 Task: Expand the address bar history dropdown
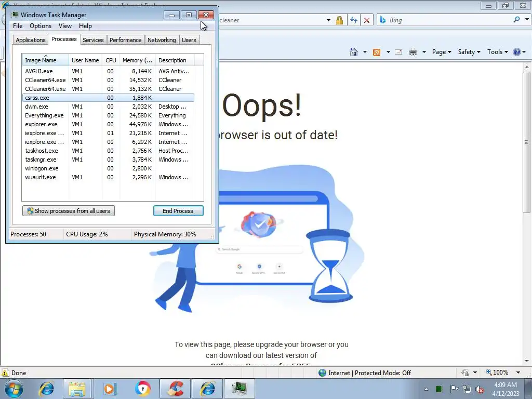(328, 20)
